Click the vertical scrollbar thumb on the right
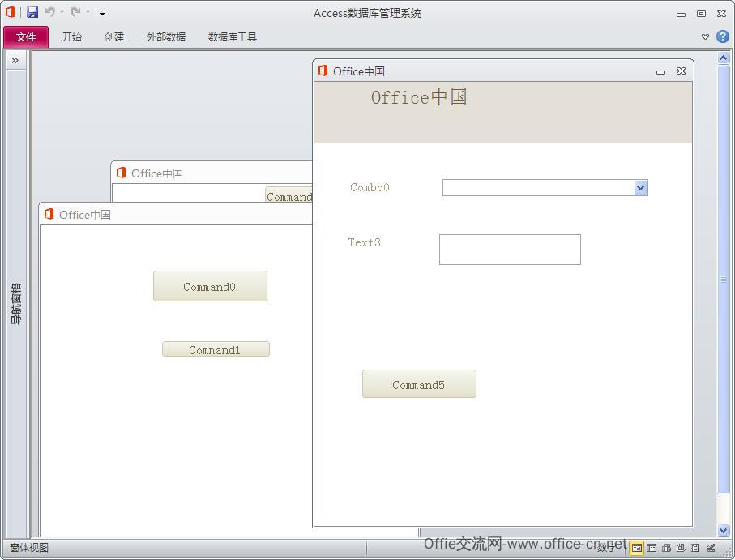 point(723,280)
